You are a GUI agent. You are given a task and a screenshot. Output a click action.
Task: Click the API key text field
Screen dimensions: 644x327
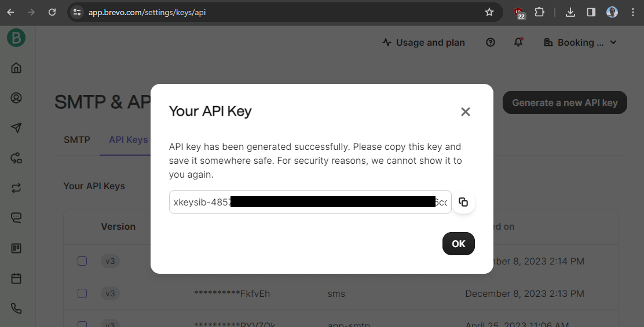(x=310, y=202)
